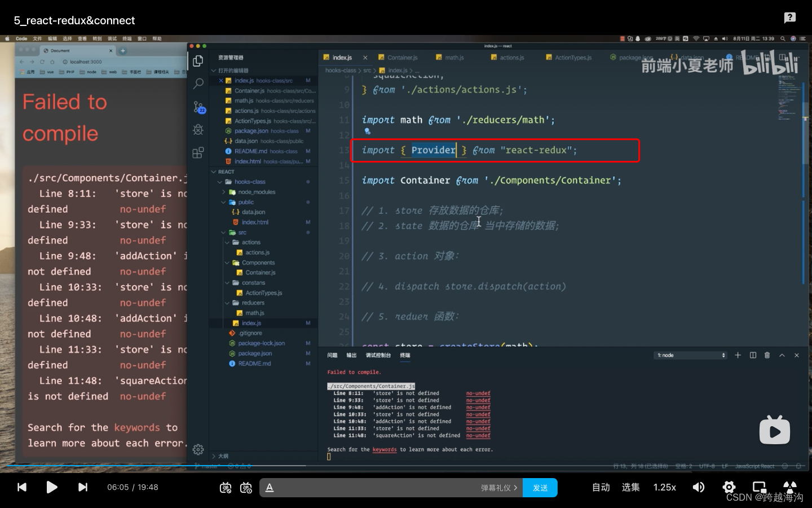Screen dimensions: 812x508
Task: Click the lightbulb quick-fix icon
Action: 367,131
